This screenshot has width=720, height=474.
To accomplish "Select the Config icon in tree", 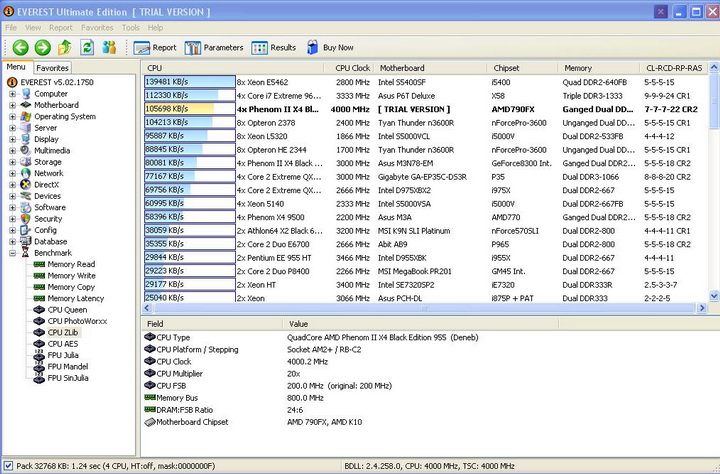I will pyautogui.click(x=26, y=230).
